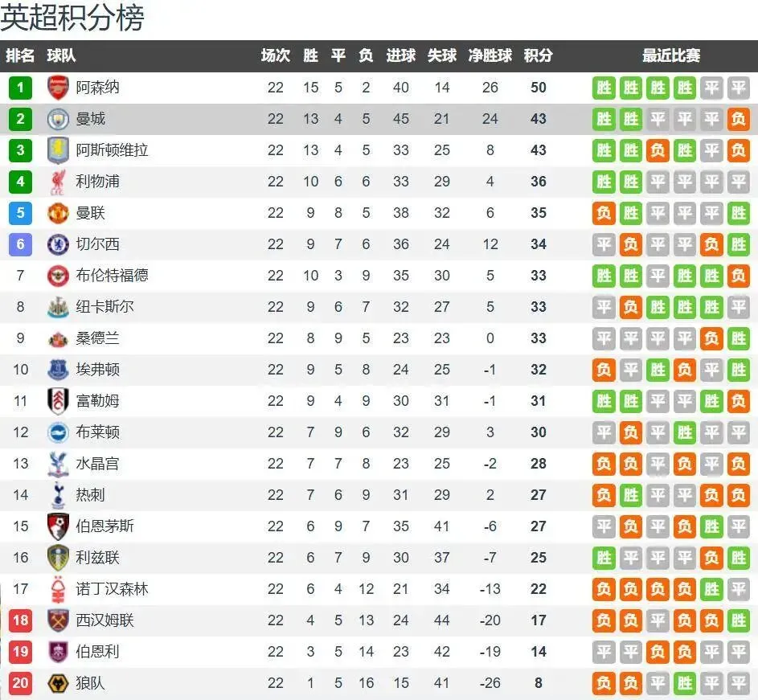758x700 pixels.
Task: Sort by 进球 column header
Action: 400,55
